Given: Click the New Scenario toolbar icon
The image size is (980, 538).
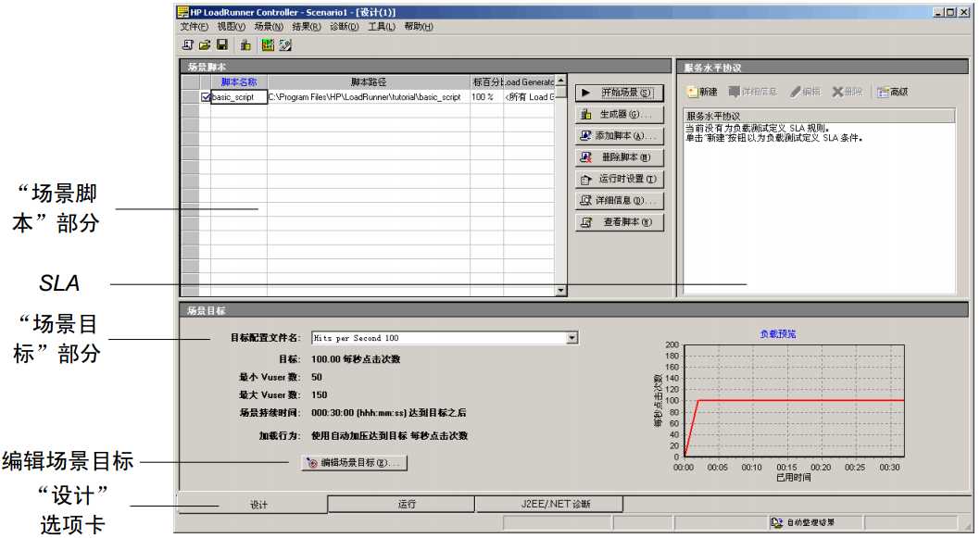Looking at the screenshot, I should (x=187, y=45).
